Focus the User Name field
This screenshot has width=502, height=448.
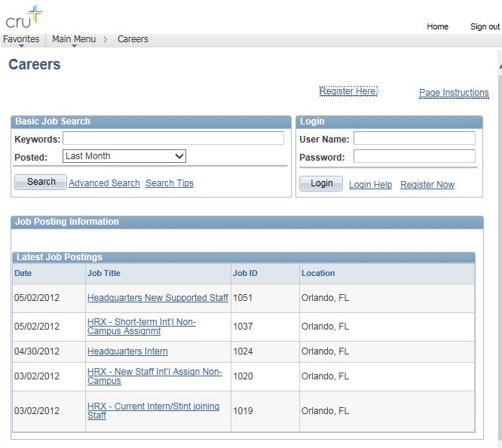coord(415,138)
